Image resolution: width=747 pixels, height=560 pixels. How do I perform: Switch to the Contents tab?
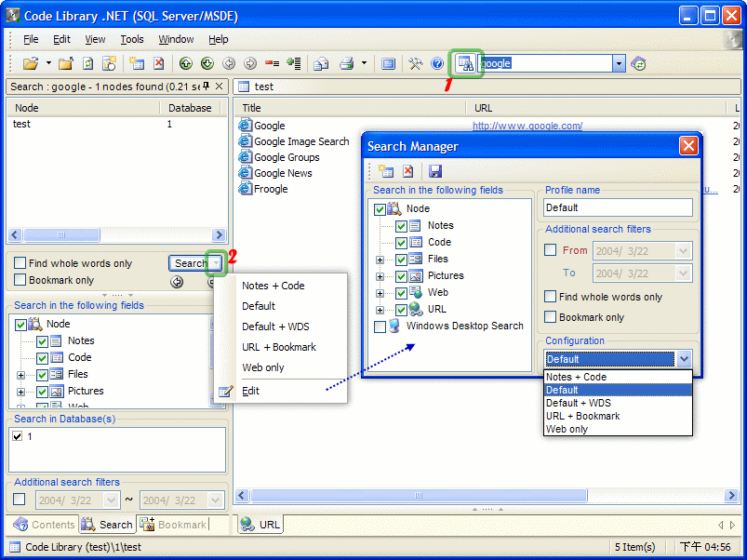[x=44, y=525]
